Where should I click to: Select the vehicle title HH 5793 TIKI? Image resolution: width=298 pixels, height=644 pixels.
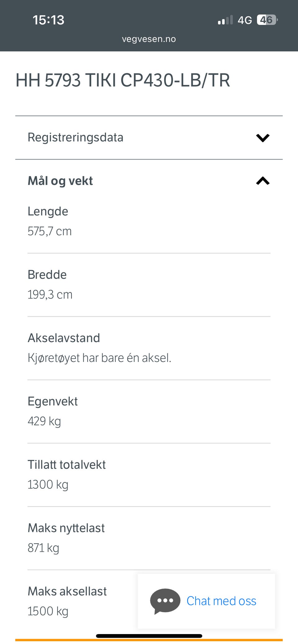click(x=123, y=80)
